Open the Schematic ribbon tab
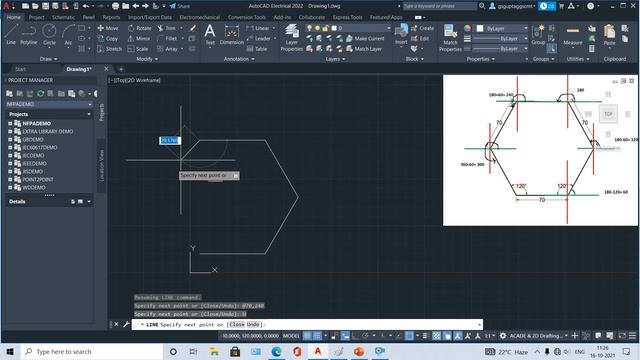Screen dimensions: 640x360 point(63,17)
